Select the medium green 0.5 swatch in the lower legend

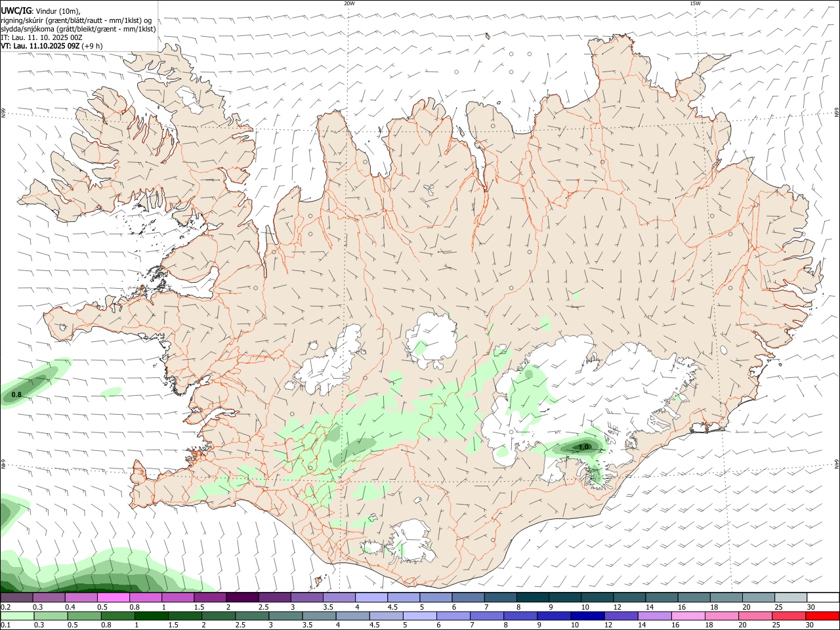(84, 616)
